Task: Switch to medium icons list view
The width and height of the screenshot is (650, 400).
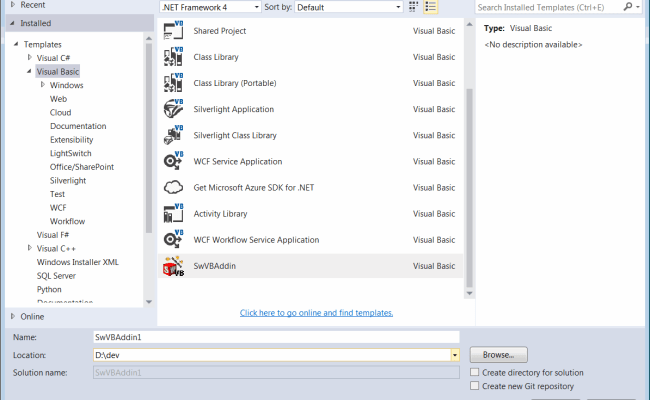Action: [x=430, y=7]
